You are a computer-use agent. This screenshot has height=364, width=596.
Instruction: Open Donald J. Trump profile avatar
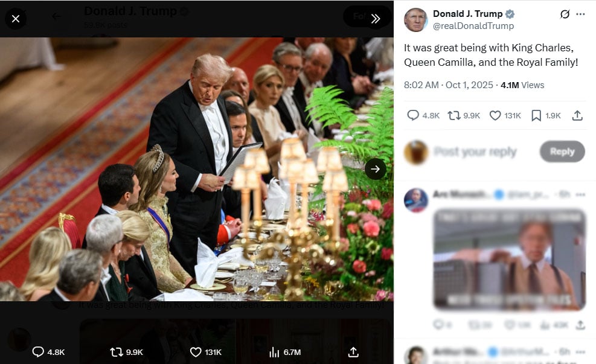point(415,20)
